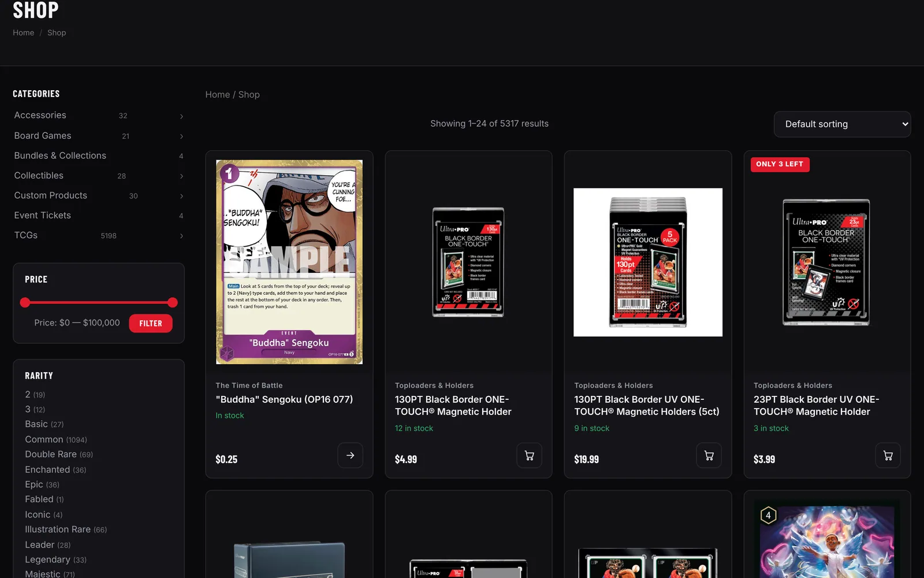Open the Default sorting dropdown
This screenshot has width=924, height=578.
(x=842, y=124)
